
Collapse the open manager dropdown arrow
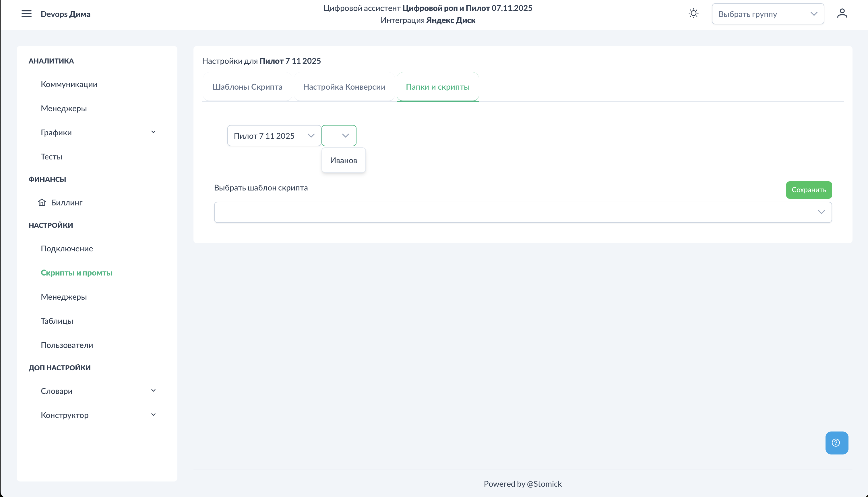(x=345, y=136)
